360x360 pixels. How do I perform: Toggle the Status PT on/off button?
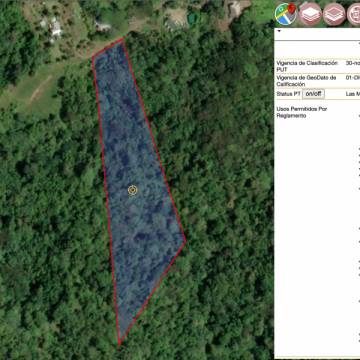[313, 94]
